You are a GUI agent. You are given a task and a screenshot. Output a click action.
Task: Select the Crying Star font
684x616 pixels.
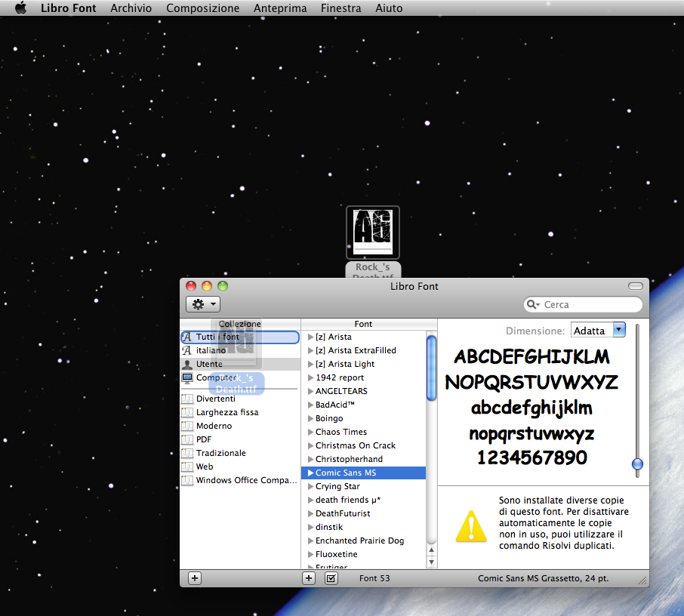(x=363, y=486)
